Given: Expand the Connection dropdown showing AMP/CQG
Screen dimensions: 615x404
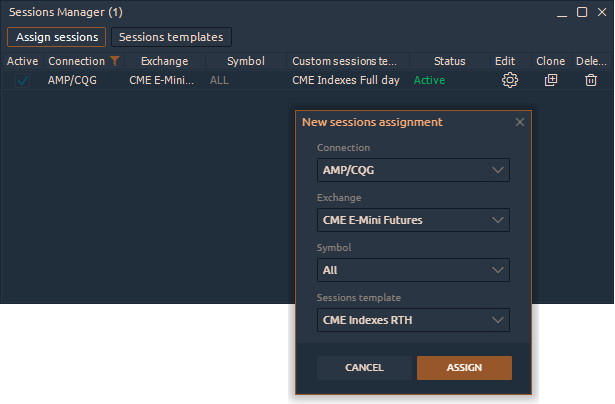Looking at the screenshot, I should [x=413, y=170].
